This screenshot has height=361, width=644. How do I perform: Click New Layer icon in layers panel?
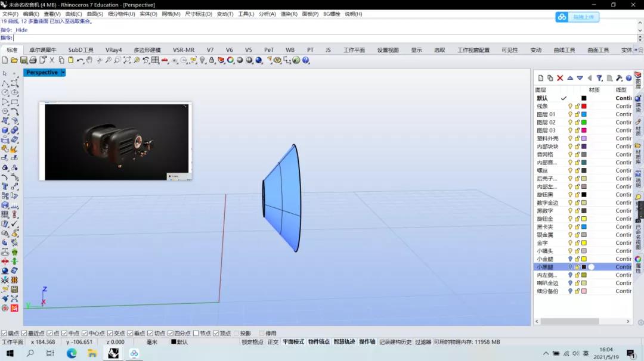click(x=540, y=78)
